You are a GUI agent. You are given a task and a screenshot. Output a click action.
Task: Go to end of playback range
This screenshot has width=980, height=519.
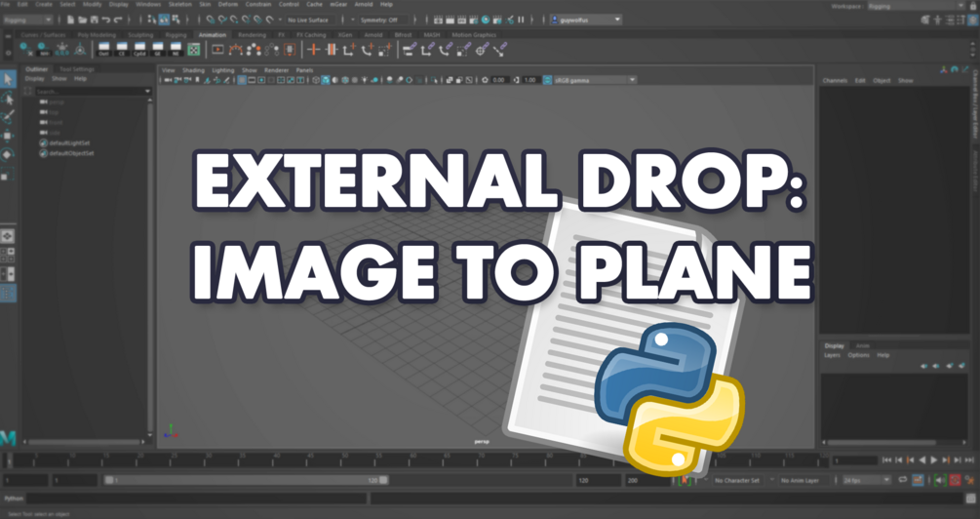coord(968,460)
